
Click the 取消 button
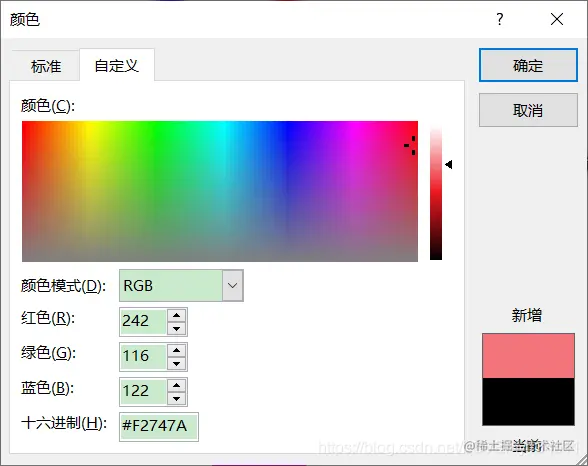coord(528,110)
